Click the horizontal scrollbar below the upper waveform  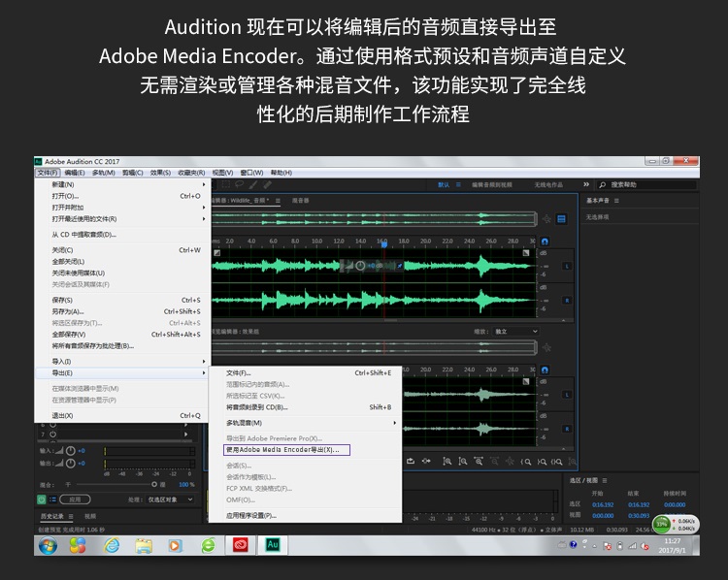point(390,320)
